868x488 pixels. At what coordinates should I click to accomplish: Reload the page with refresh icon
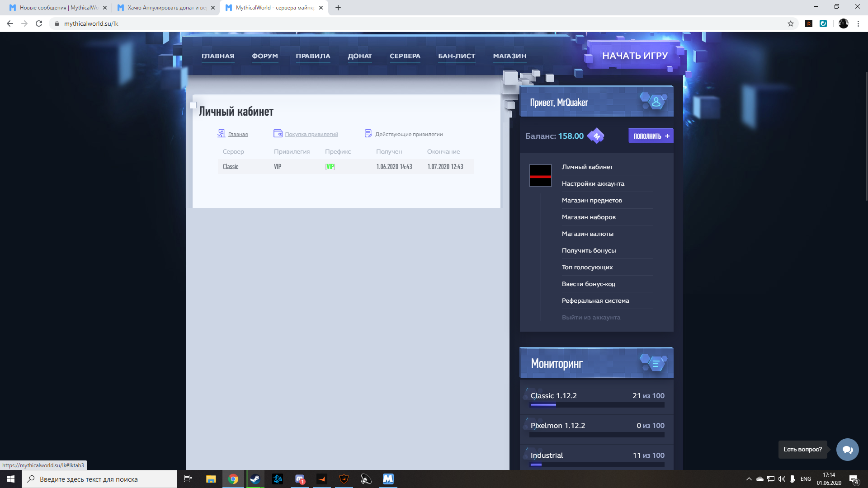(x=39, y=23)
